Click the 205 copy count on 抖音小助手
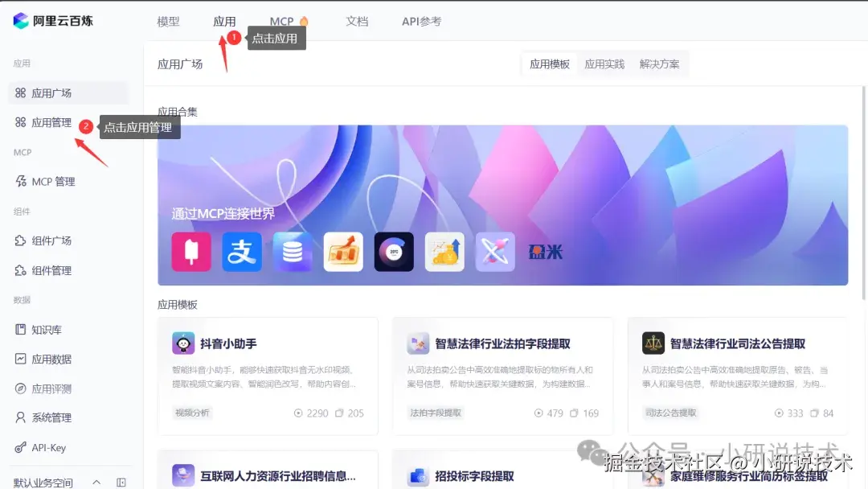The height and width of the screenshot is (489, 868). (350, 413)
